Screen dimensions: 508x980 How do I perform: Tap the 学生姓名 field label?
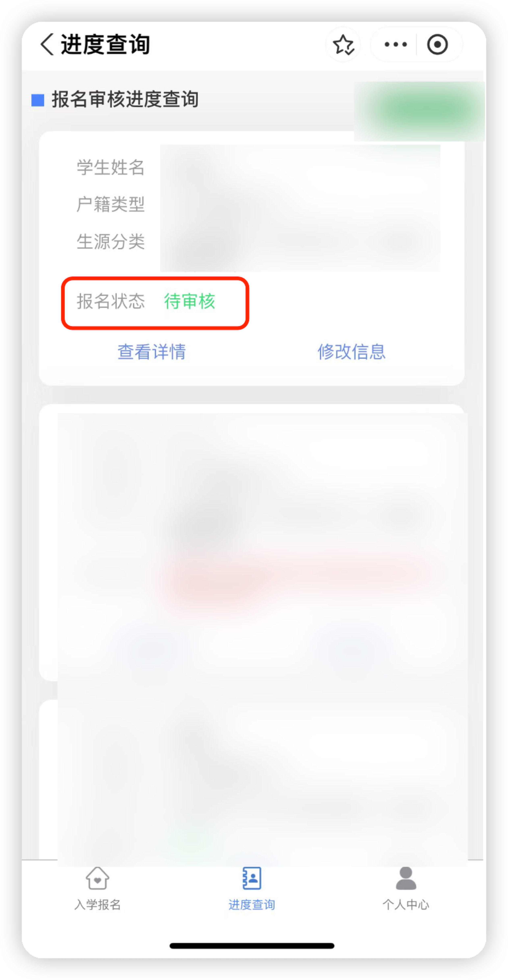111,167
